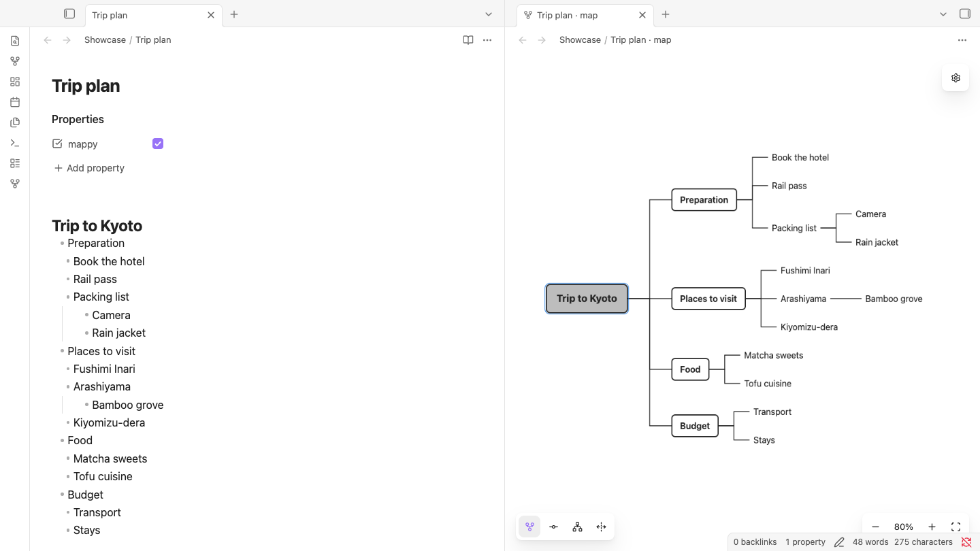Uncheck the mappy property checkbox
Viewport: 980px width, 551px height.
[158, 144]
